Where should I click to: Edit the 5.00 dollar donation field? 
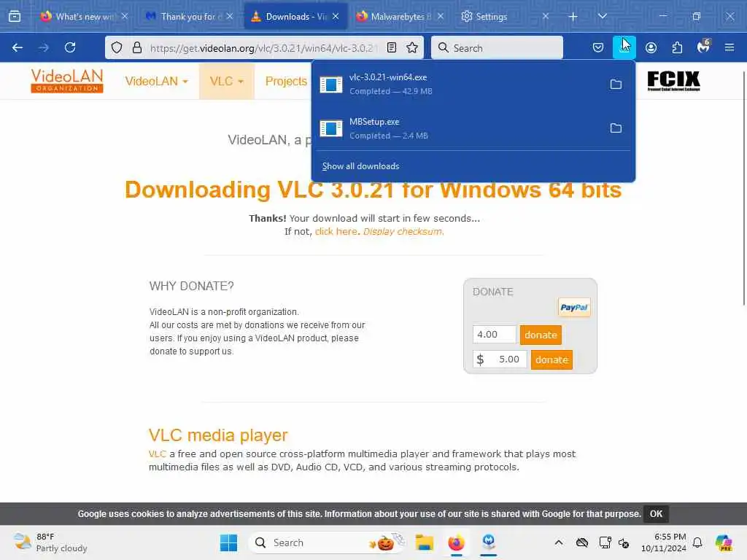click(x=500, y=359)
